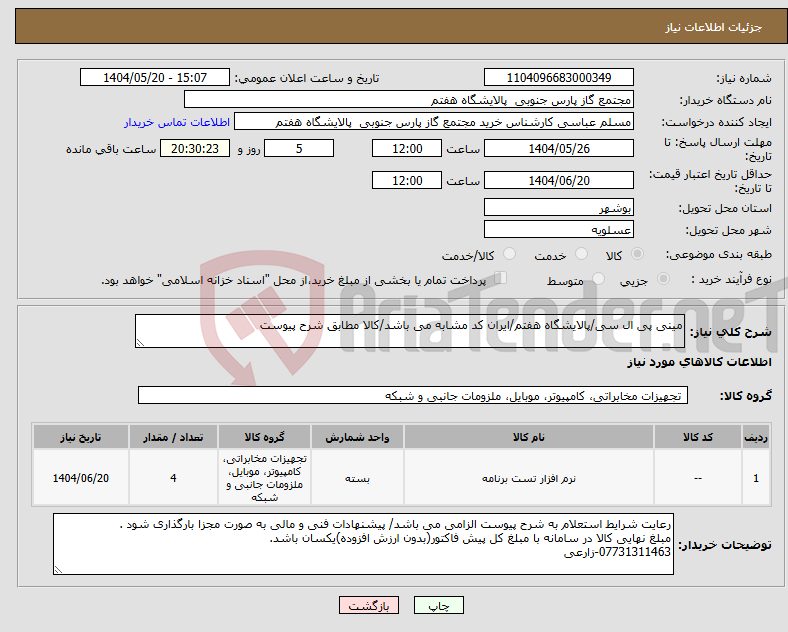Viewport: 788px width, 632px height.
Task: Select the کالا radio button
Action: click(637, 254)
